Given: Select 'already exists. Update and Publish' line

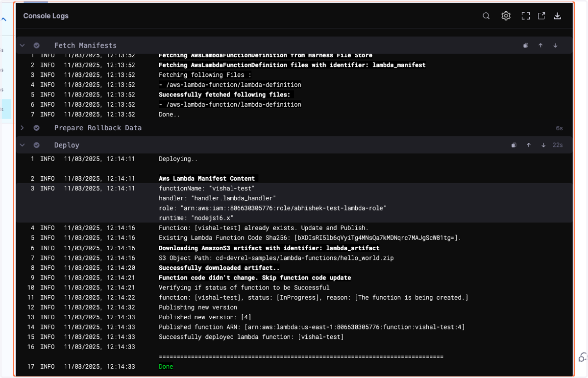Looking at the screenshot, I should [264, 228].
